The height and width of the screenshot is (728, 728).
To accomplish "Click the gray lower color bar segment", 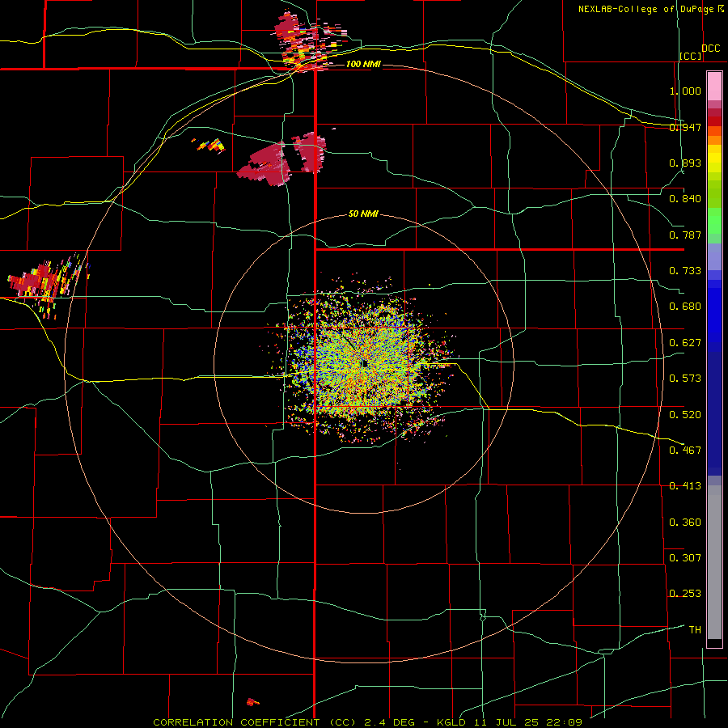I will [x=714, y=562].
